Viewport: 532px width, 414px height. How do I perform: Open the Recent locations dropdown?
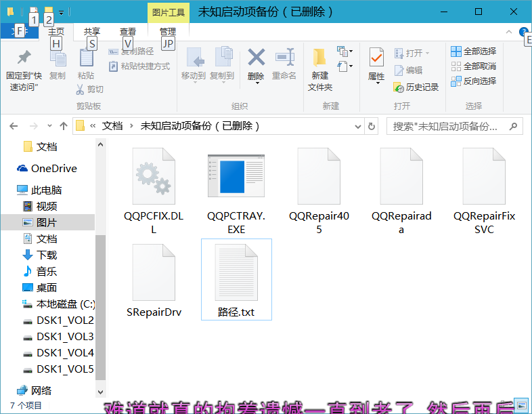49,126
